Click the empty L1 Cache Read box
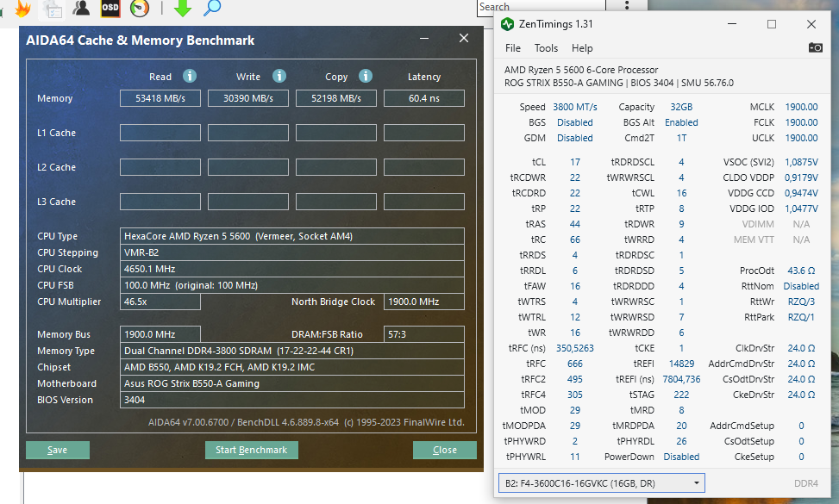The width and height of the screenshot is (839, 504). click(x=160, y=133)
